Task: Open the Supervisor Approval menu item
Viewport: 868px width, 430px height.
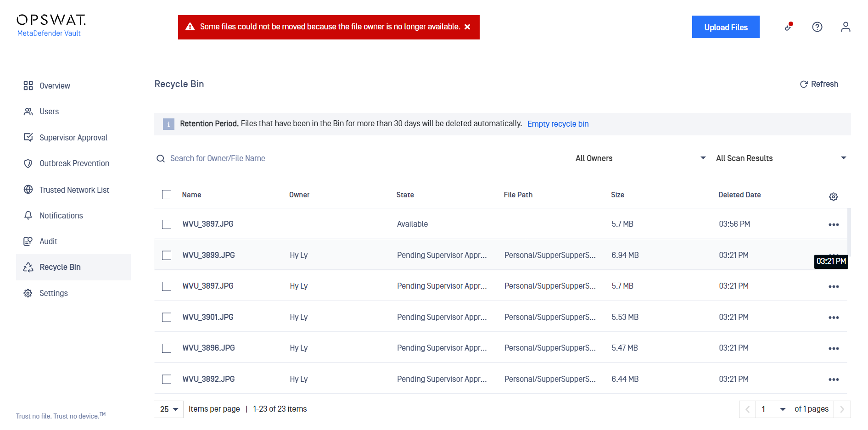Action: click(x=73, y=138)
